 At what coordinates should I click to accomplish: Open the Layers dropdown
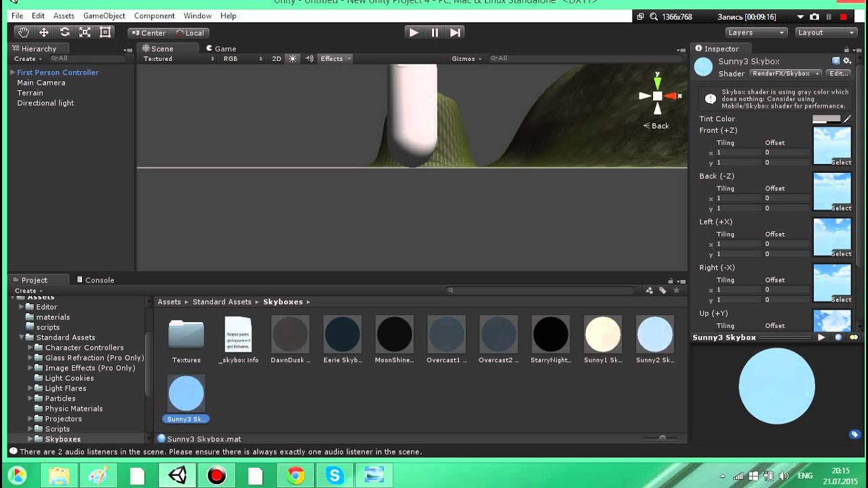[755, 33]
